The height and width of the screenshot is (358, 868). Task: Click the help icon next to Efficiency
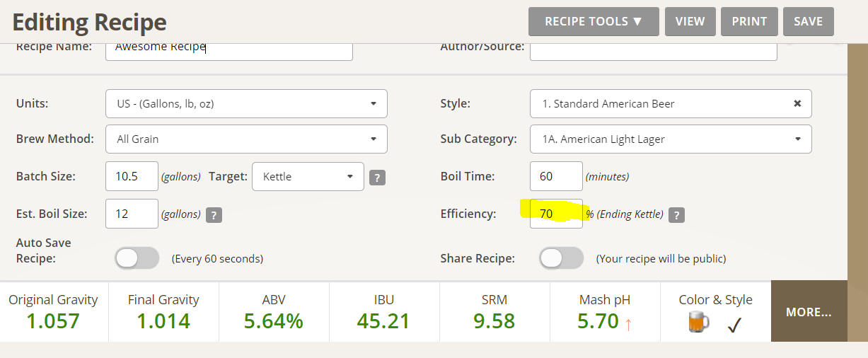[x=676, y=214]
